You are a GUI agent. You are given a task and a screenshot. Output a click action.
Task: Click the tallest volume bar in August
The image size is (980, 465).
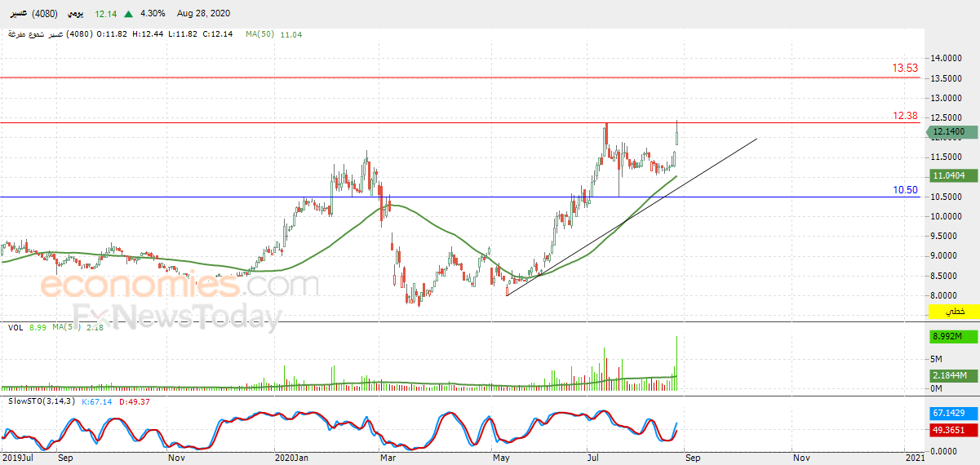[x=676, y=362]
